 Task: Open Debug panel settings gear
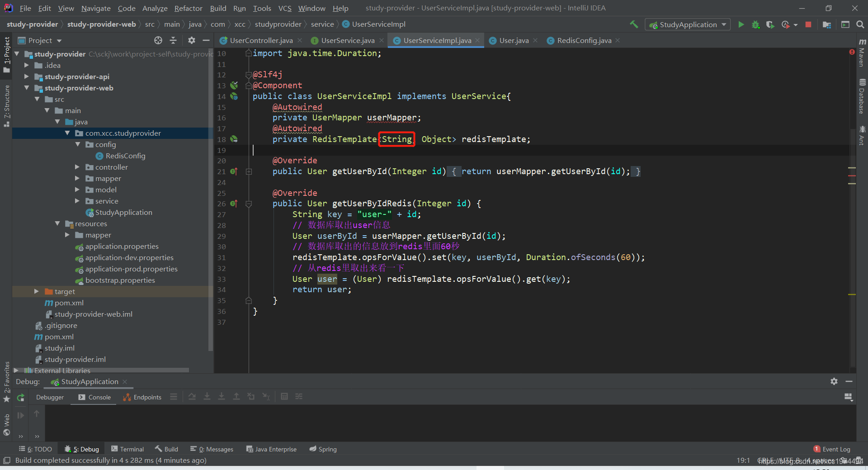click(x=834, y=381)
